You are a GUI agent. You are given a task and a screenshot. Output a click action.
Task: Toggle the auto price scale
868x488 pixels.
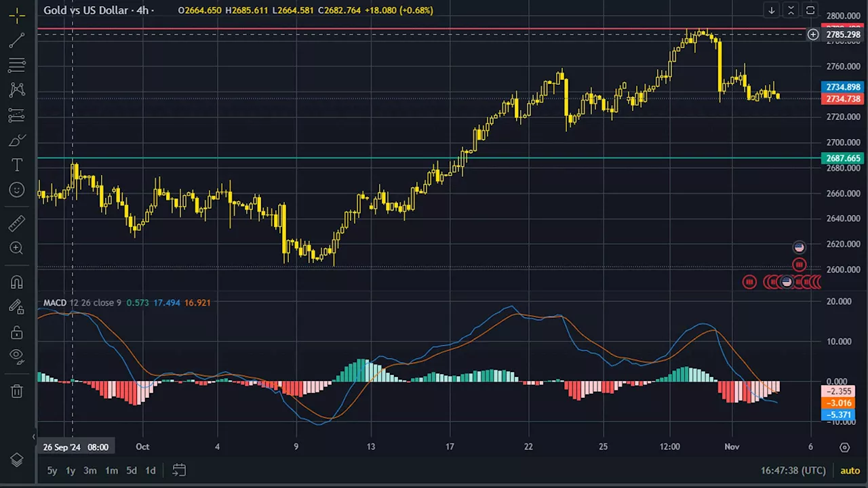tap(850, 470)
